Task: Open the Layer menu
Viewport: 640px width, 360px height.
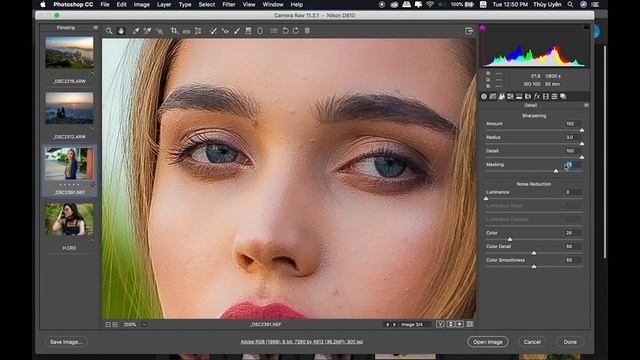Action: click(164, 4)
